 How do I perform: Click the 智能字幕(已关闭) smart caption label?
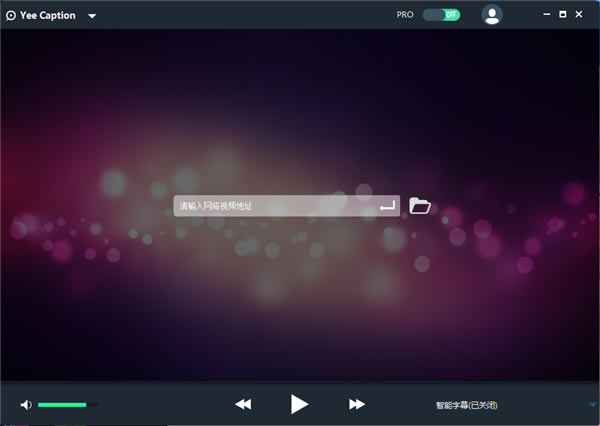[466, 405]
